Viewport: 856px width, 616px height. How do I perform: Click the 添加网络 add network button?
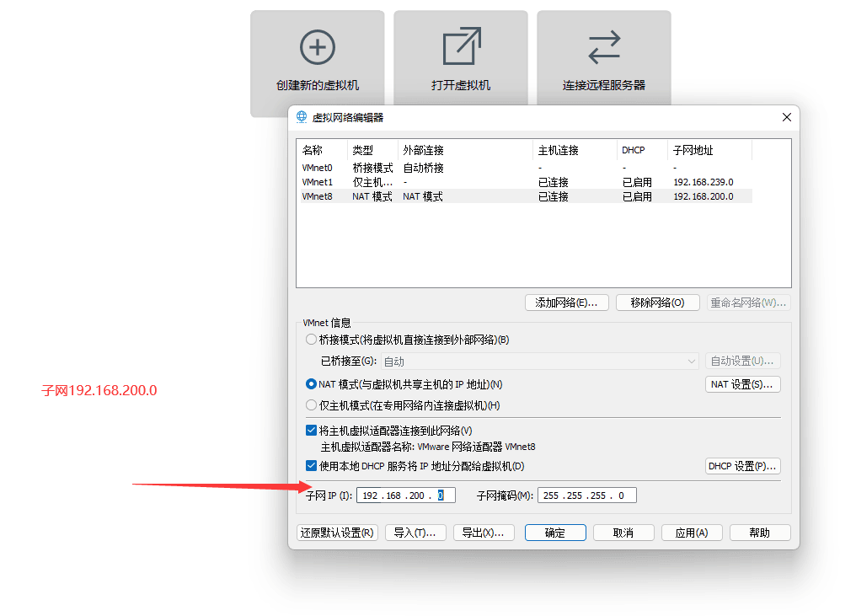click(566, 303)
